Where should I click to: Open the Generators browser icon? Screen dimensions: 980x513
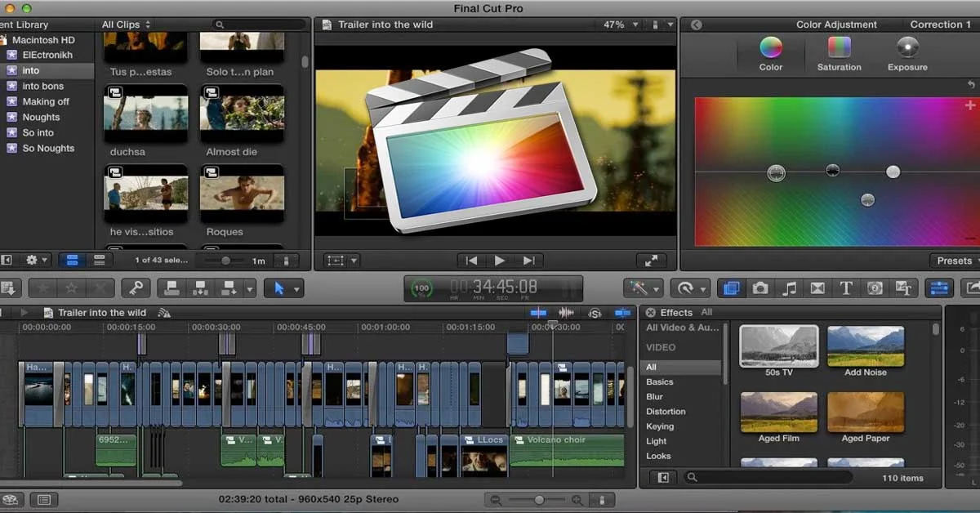[x=875, y=288]
